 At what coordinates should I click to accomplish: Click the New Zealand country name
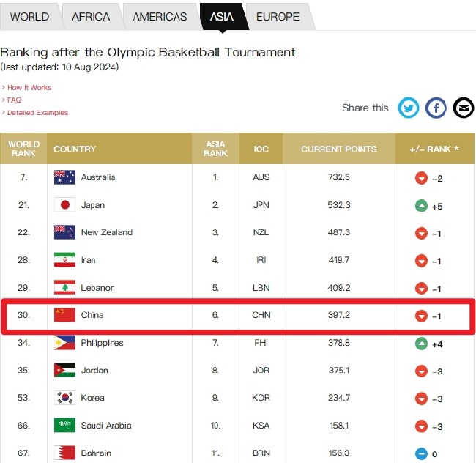click(107, 232)
